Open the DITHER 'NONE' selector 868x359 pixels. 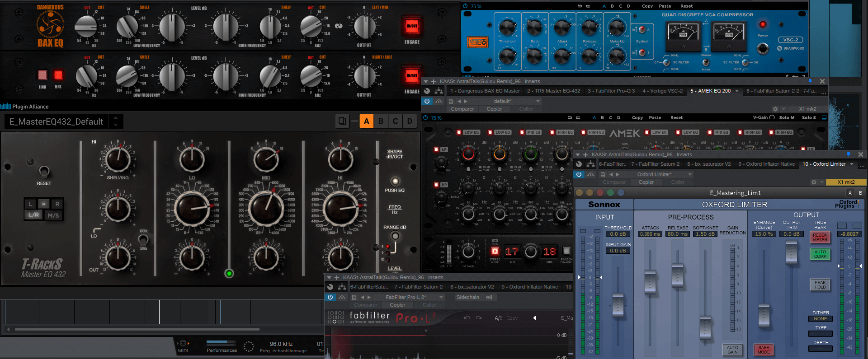(x=820, y=319)
